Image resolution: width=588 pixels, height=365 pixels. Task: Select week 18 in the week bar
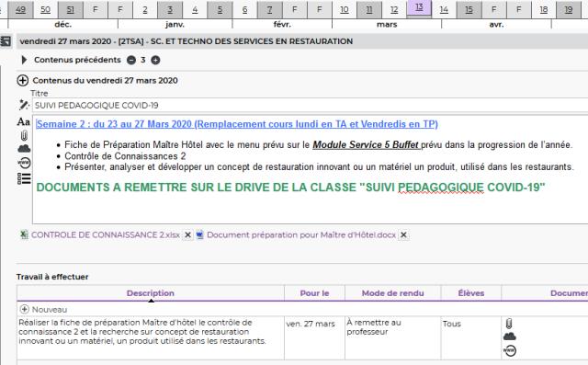point(544,9)
